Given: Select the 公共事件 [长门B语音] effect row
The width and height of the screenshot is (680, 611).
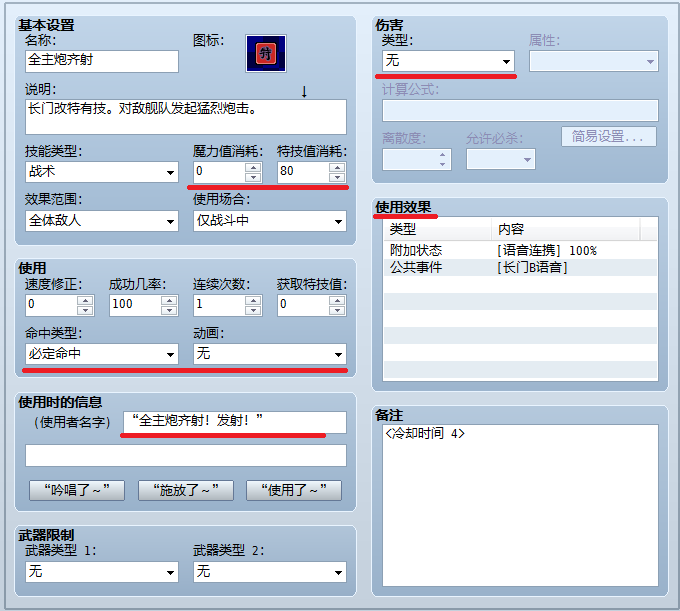Looking at the screenshot, I should (520, 268).
